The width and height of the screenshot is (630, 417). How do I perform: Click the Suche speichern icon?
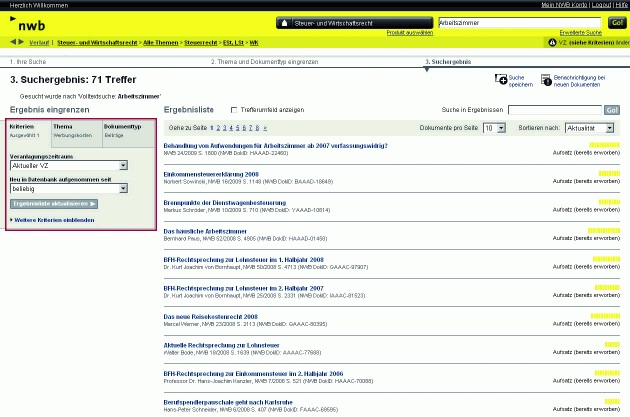coord(502,80)
